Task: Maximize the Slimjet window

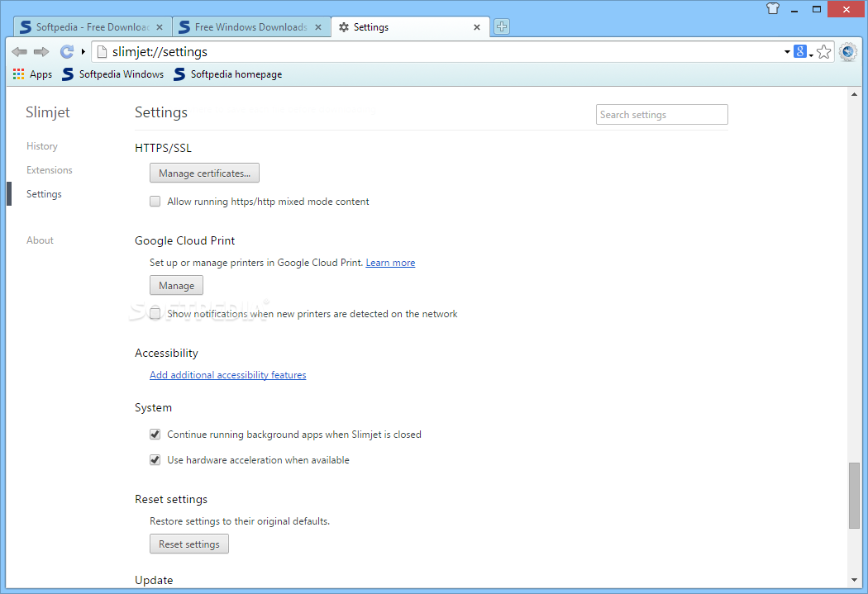Action: [817, 9]
